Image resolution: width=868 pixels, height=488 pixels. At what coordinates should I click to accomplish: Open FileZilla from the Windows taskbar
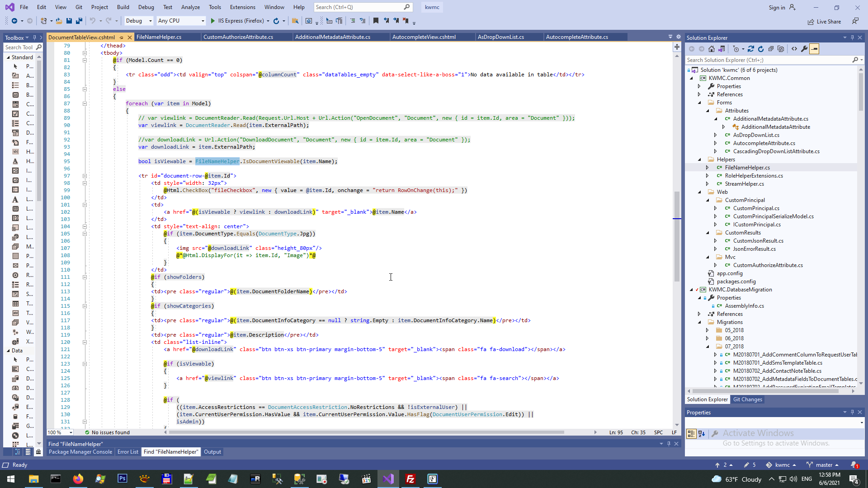pos(410,479)
